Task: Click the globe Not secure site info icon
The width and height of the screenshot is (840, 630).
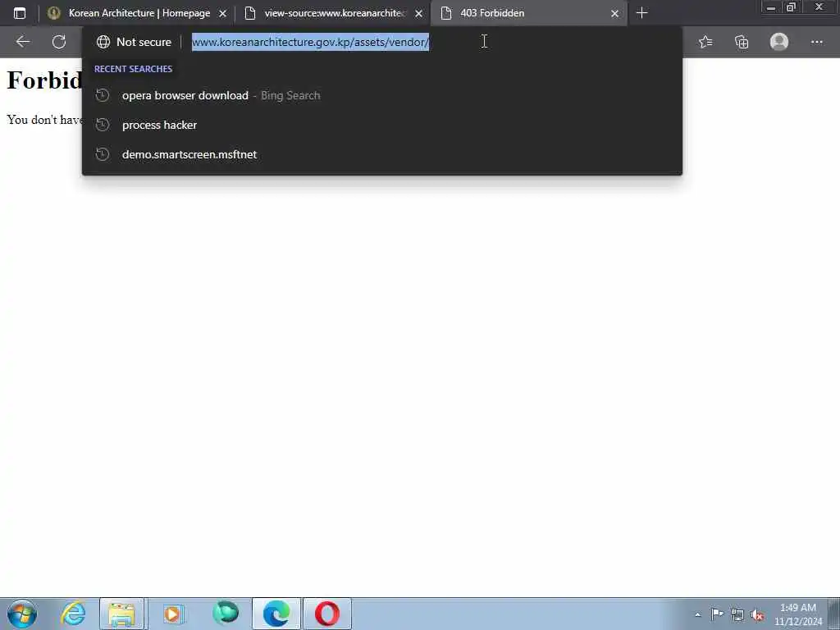Action: pos(103,42)
